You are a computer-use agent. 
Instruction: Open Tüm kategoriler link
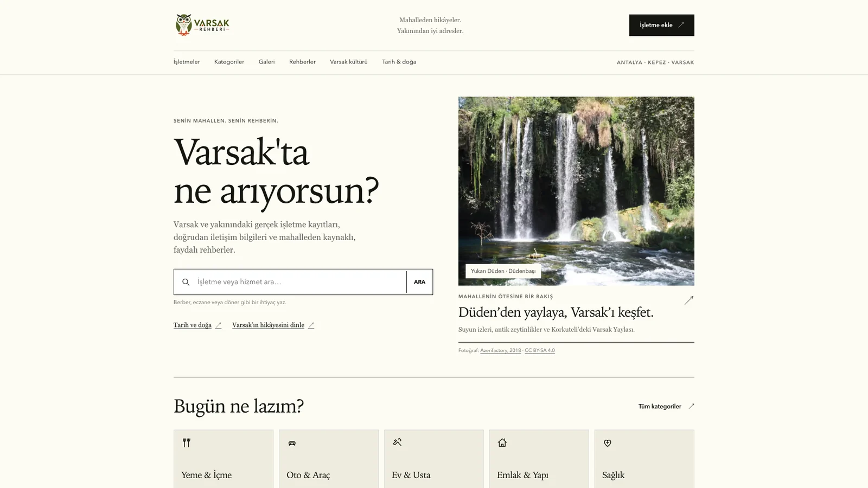(x=666, y=407)
